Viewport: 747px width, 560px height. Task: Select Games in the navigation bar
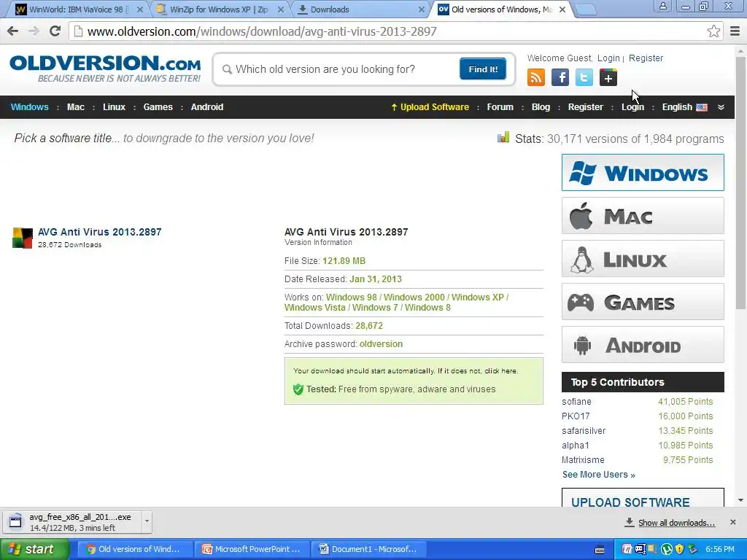click(x=158, y=107)
